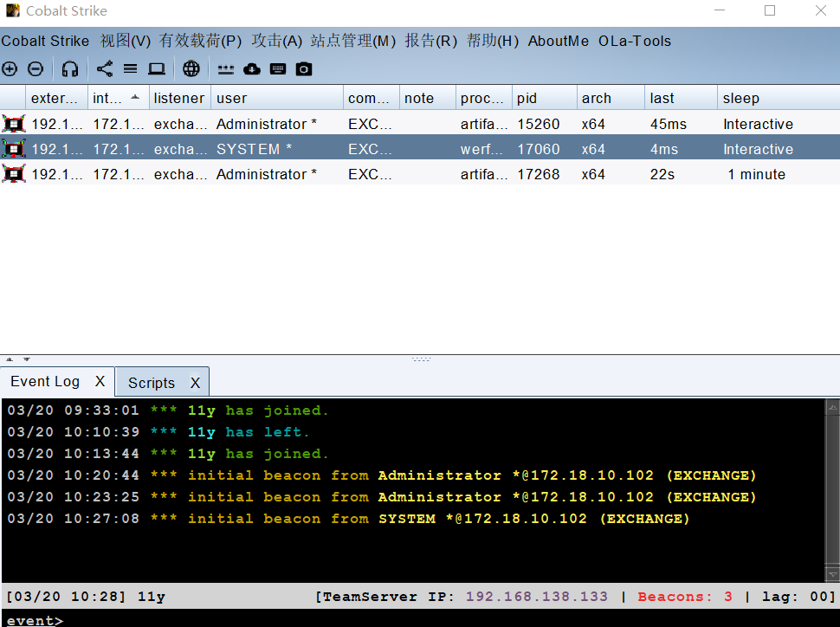Open the downloads cloud icon

click(x=252, y=68)
